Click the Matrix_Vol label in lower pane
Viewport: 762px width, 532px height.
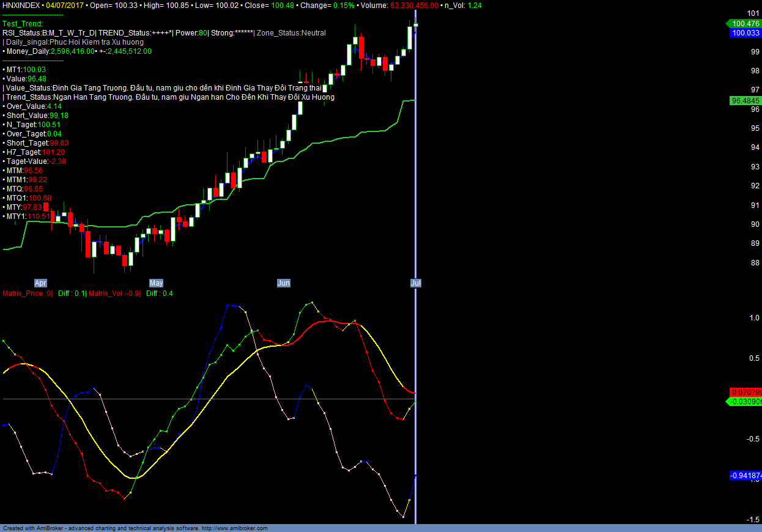pos(114,294)
